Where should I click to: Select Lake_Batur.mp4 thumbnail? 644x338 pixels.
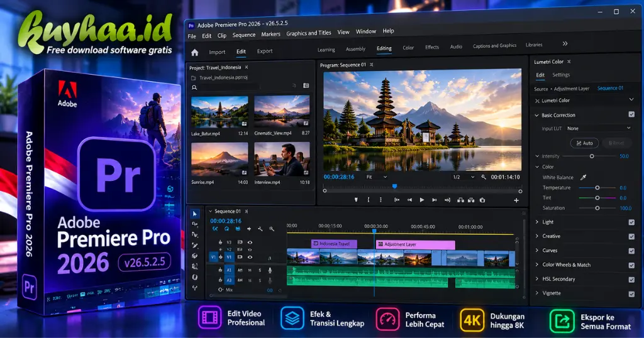pyautogui.click(x=219, y=112)
